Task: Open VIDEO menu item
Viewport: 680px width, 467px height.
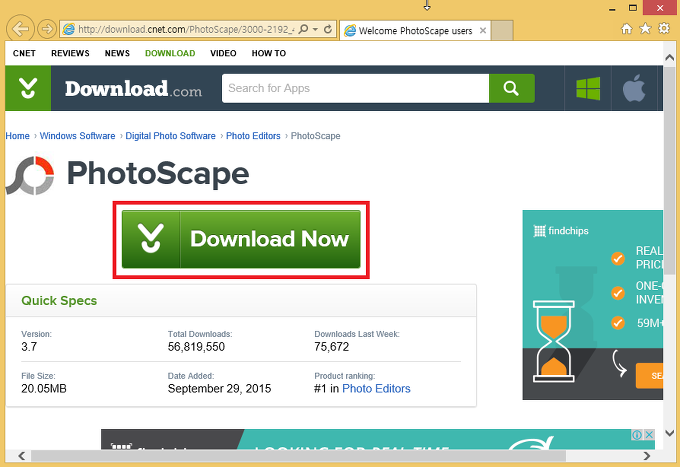Action: pyautogui.click(x=223, y=53)
